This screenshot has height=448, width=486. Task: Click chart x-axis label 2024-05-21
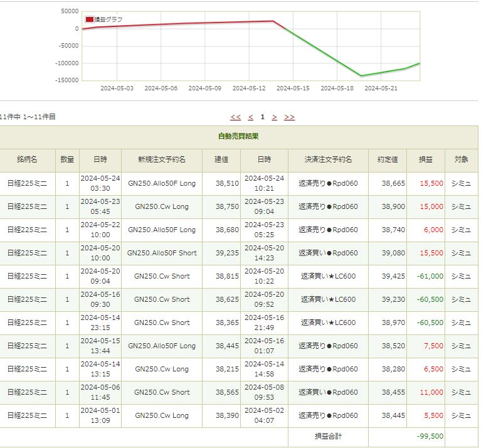tap(381, 88)
